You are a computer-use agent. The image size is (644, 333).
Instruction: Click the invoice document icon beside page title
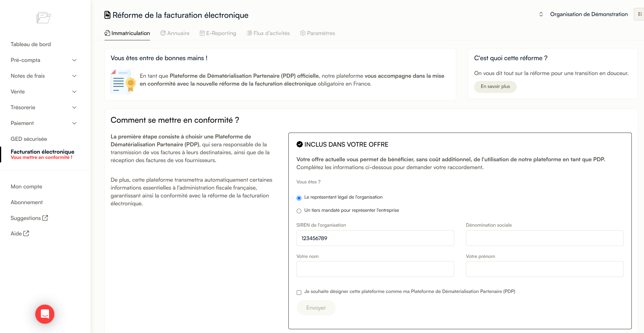(x=107, y=15)
